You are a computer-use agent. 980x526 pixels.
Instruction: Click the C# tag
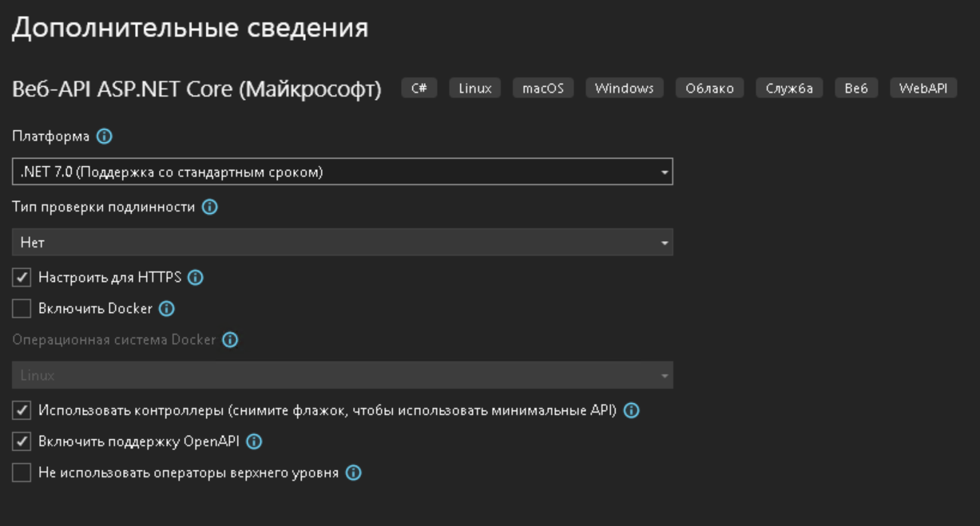[x=419, y=89]
